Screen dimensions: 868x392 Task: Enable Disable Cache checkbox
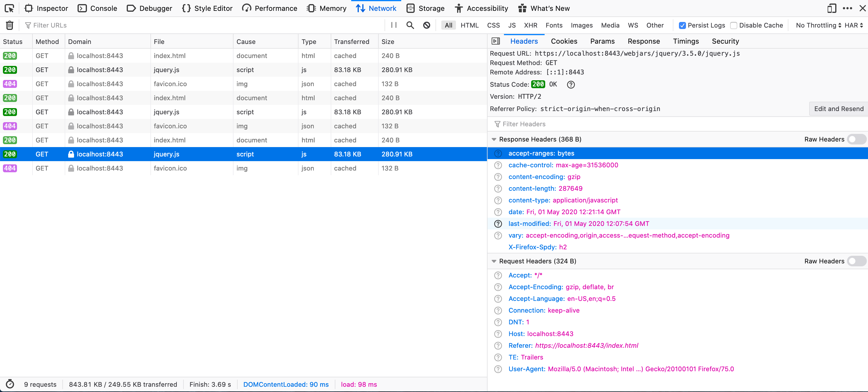click(734, 25)
